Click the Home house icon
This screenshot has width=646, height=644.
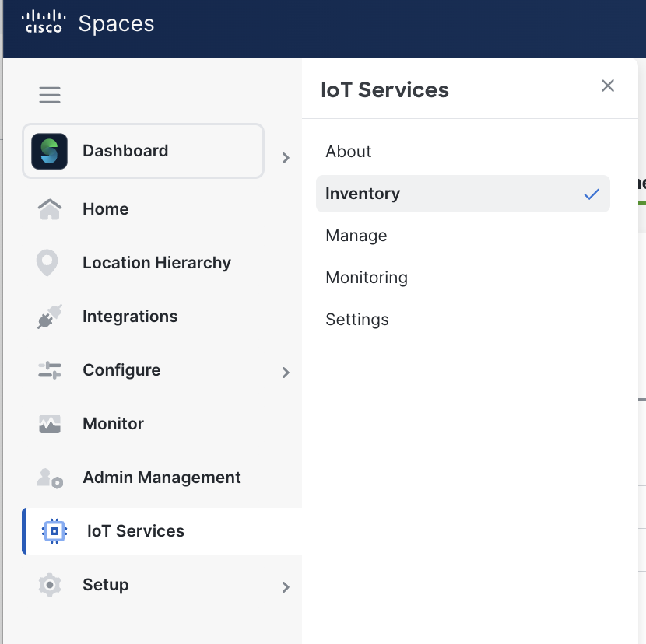(50, 209)
